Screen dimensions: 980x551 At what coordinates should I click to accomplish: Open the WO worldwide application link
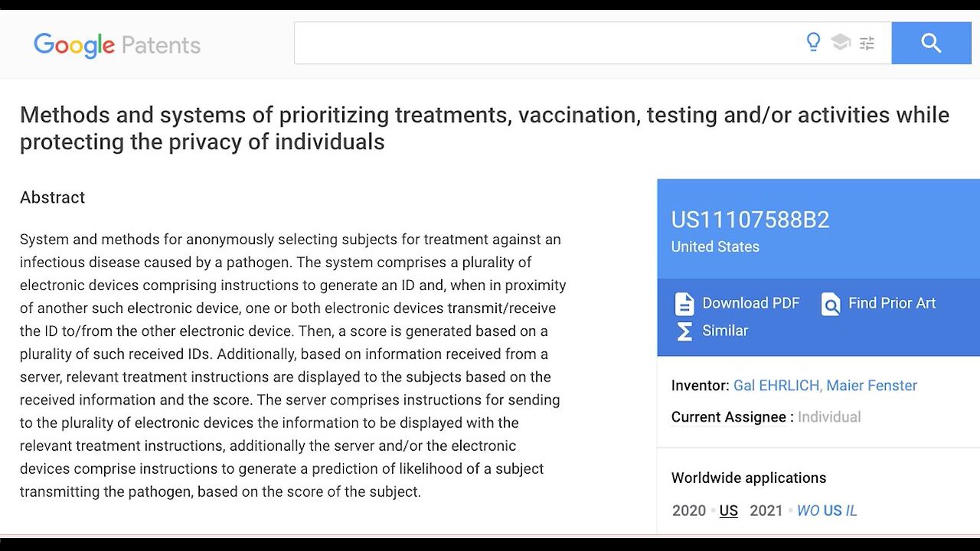[808, 510]
